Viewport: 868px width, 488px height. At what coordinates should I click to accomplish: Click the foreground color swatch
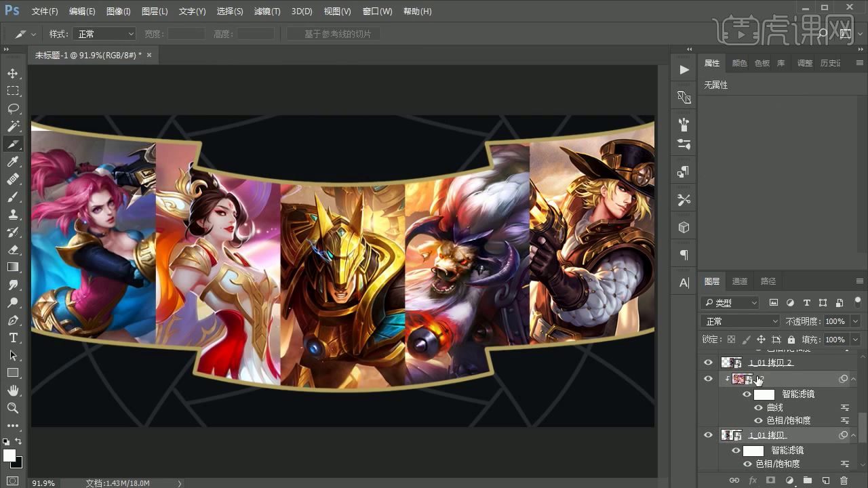(x=8, y=455)
